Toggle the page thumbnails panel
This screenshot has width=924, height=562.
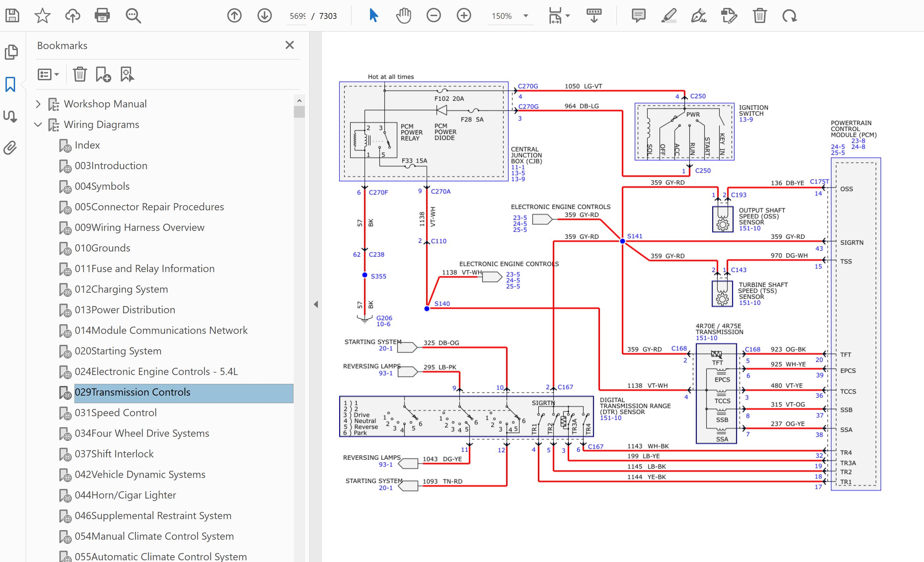[11, 52]
